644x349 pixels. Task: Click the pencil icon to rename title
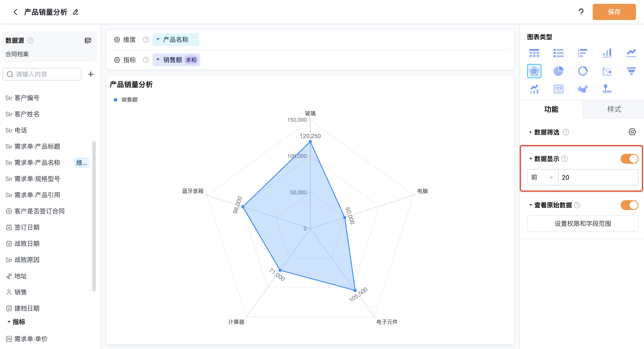click(76, 12)
